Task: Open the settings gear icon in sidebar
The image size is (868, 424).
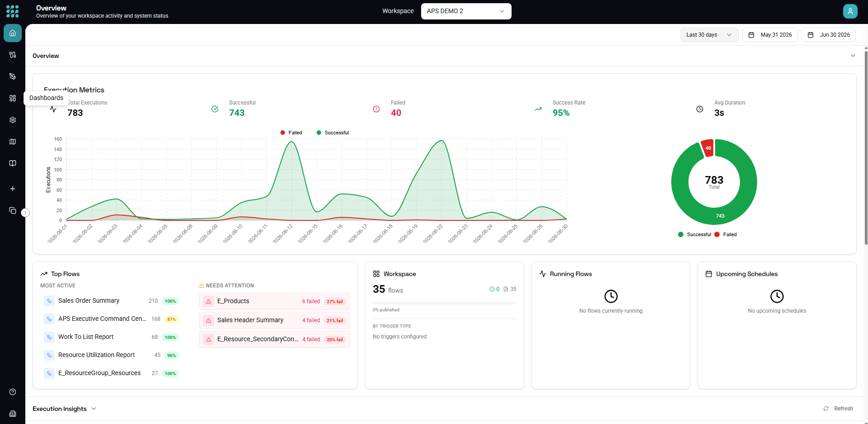Action: coord(13,120)
